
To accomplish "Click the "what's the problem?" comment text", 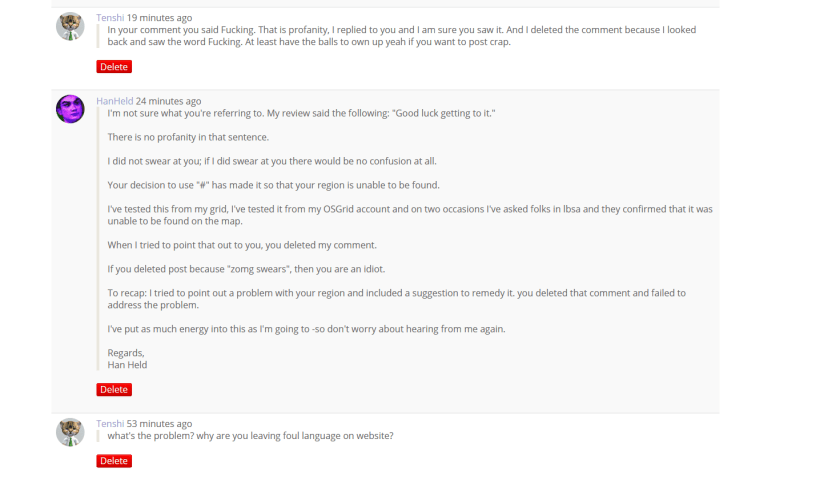I will [x=250, y=436].
